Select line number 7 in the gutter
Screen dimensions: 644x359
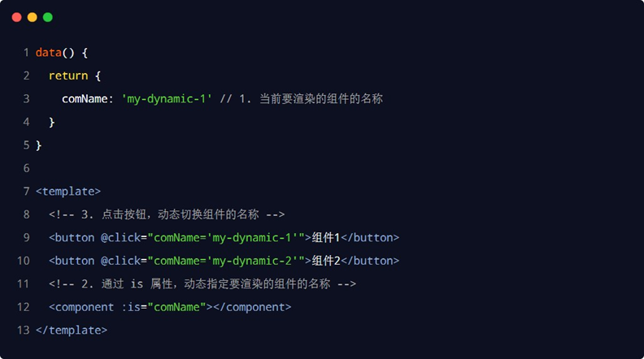[x=26, y=192]
